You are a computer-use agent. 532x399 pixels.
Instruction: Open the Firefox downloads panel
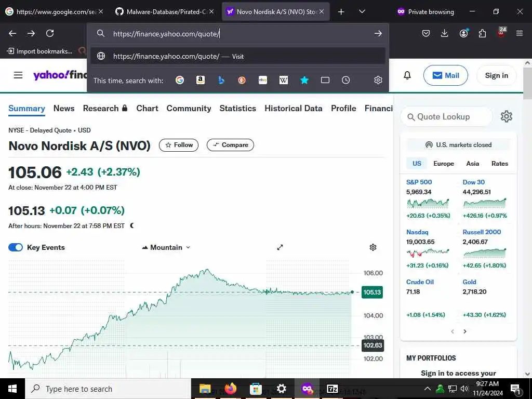[x=444, y=33]
